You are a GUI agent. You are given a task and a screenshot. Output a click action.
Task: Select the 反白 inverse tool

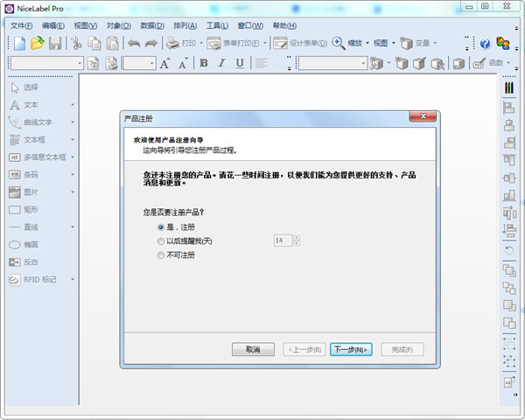pos(24,262)
